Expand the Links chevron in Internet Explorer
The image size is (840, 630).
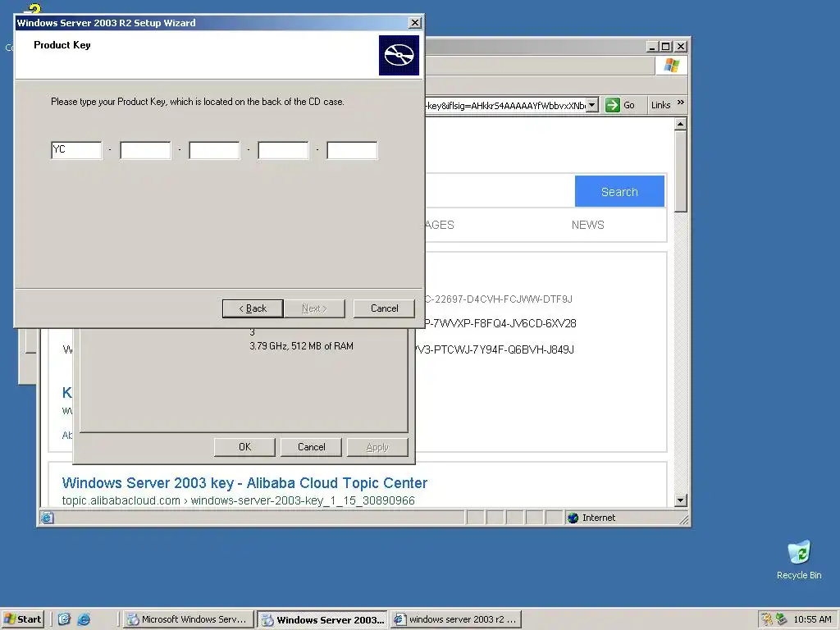680,103
